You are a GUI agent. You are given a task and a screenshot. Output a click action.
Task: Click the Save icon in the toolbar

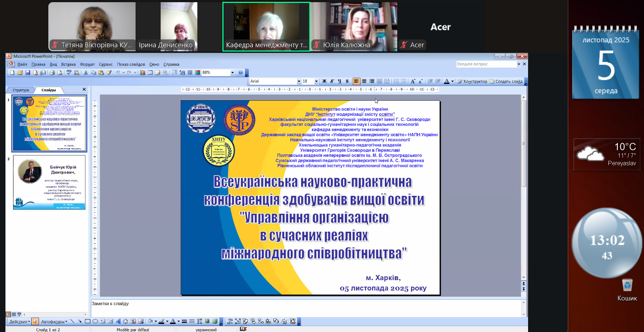coord(28,73)
